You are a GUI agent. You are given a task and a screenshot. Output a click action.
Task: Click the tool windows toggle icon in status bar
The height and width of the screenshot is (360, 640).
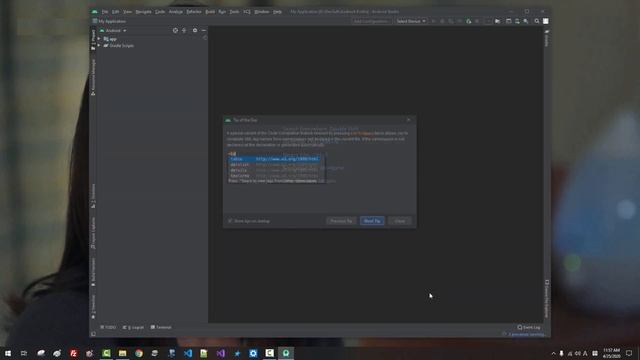pos(93,334)
